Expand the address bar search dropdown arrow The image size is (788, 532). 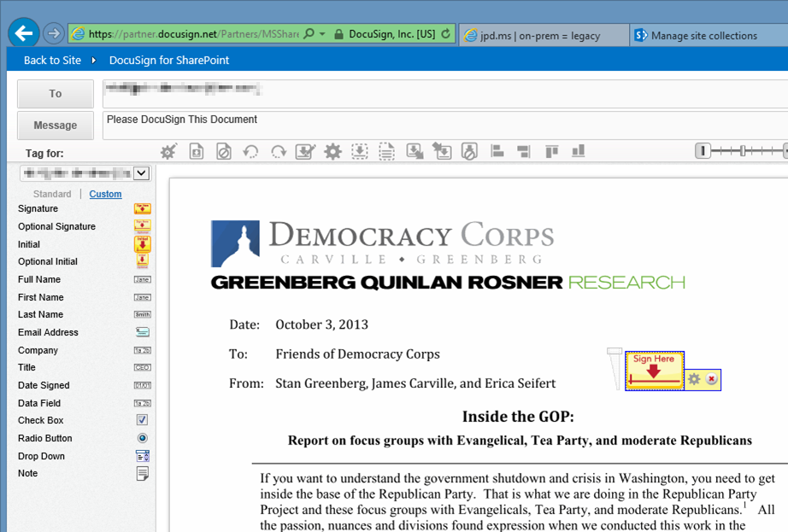coord(323,33)
